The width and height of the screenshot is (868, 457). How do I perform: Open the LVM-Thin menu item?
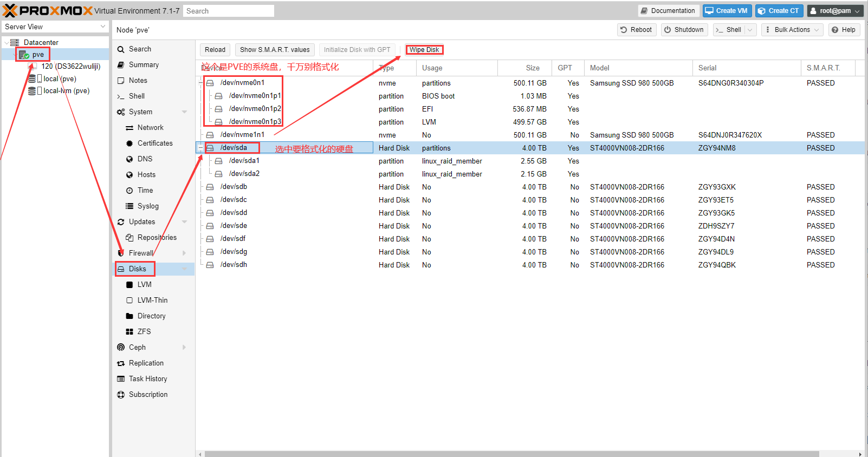point(152,300)
